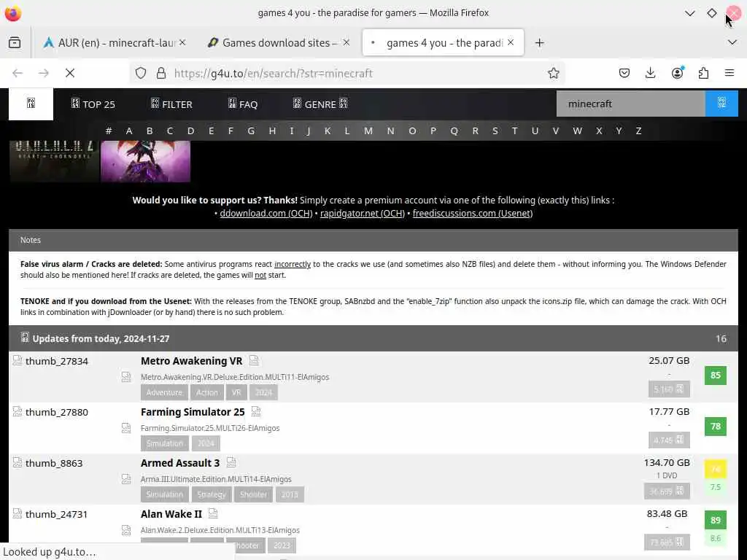Close the games 4 you tab

tap(511, 42)
